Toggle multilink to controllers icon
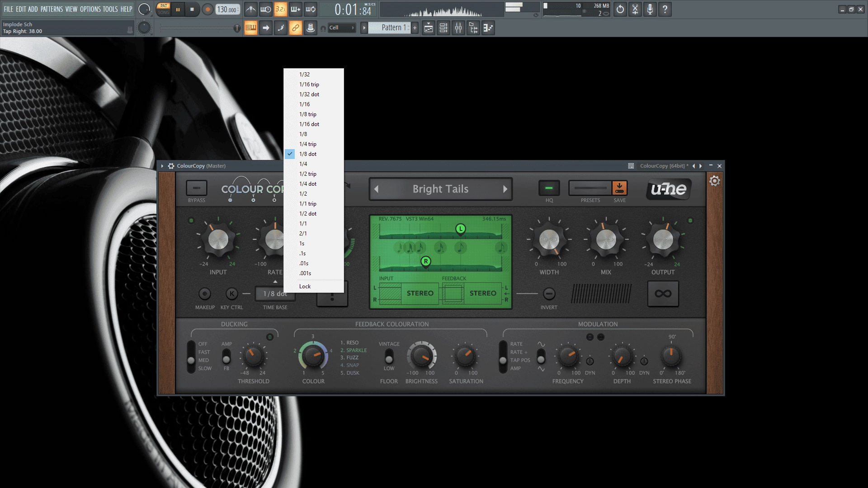 coord(296,28)
